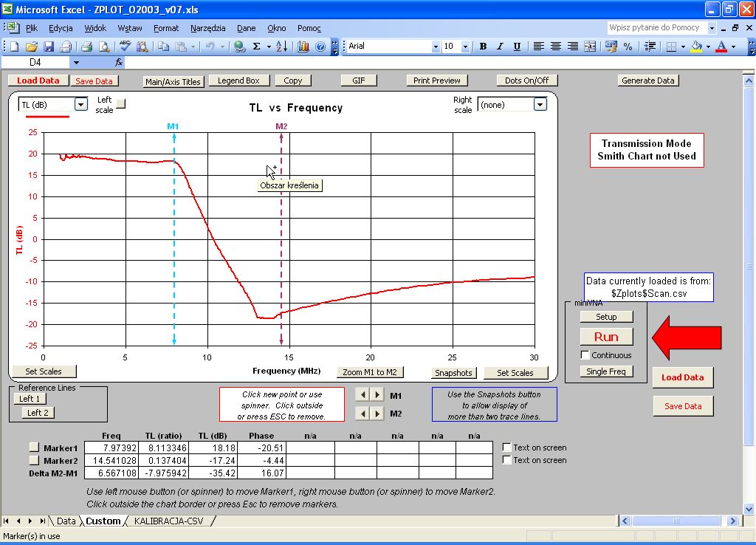Viewport: 756px width, 545px height.
Task: Open the TL (dB) left scale dropdown
Action: tap(81, 105)
